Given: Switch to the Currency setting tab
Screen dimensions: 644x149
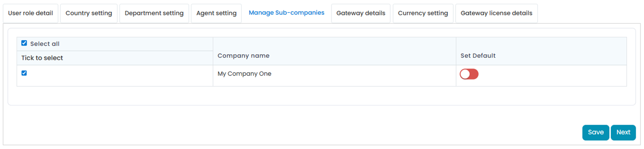Looking at the screenshot, I should click(x=423, y=13).
